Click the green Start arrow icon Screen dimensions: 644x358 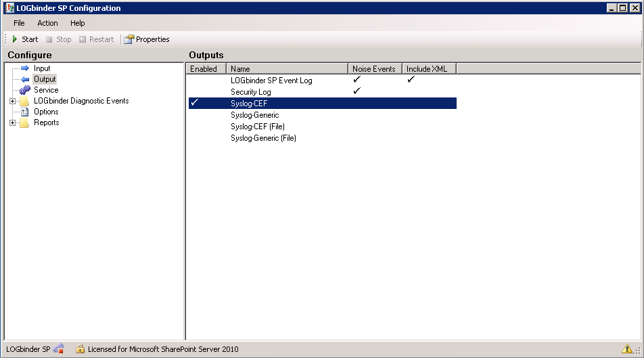tap(15, 39)
